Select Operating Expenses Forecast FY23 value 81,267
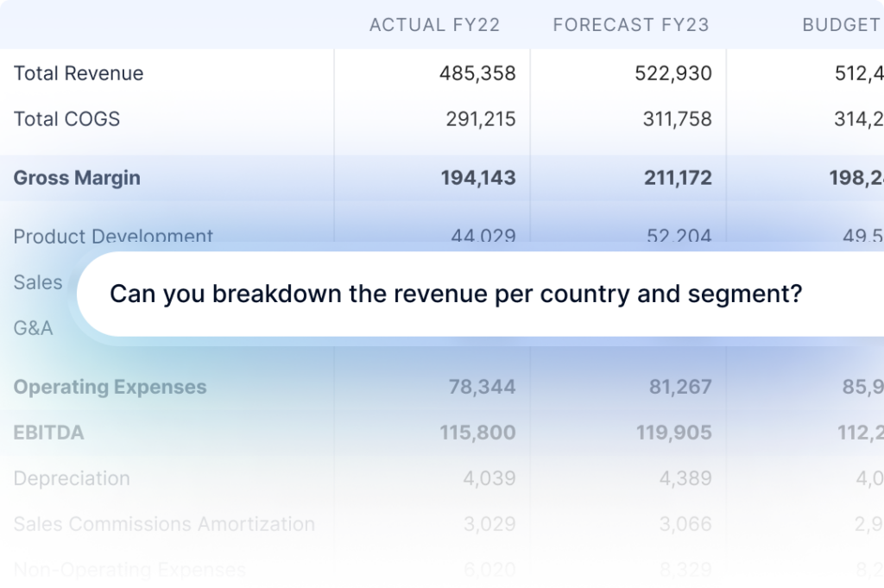 [x=680, y=387]
